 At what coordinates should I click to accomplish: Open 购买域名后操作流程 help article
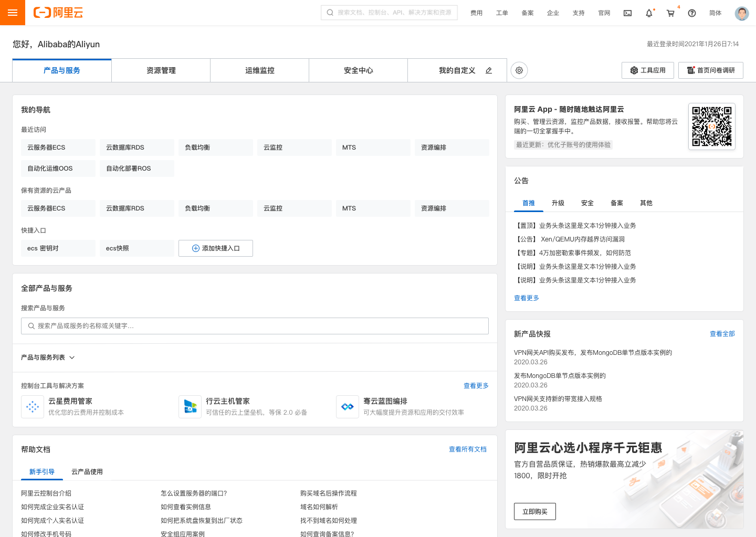(329, 493)
